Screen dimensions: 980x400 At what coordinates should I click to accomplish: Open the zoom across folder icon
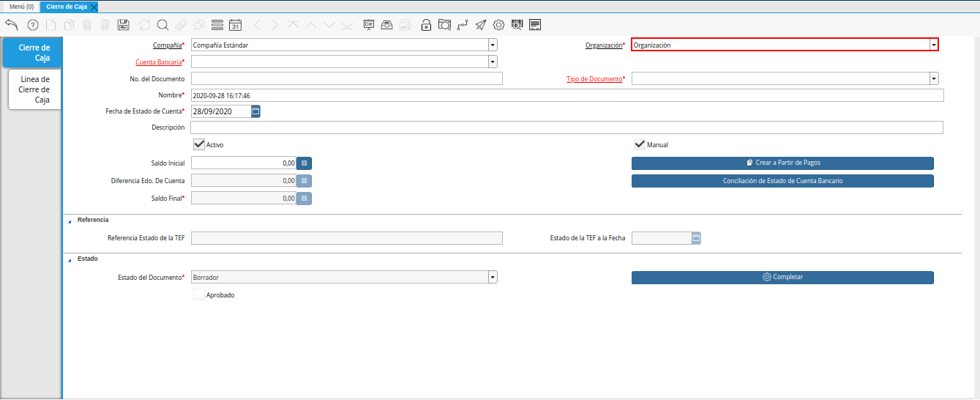pyautogui.click(x=444, y=25)
